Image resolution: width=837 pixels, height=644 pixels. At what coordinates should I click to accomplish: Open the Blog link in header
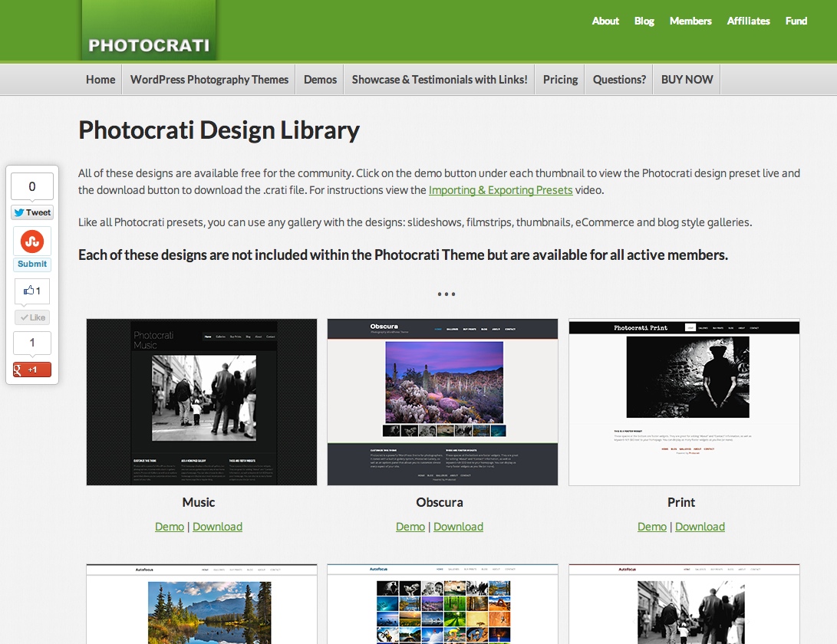[x=644, y=21]
